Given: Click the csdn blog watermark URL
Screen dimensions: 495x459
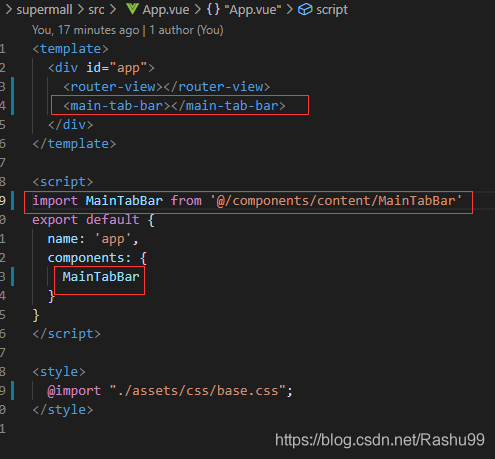Looking at the screenshot, I should pos(380,440).
